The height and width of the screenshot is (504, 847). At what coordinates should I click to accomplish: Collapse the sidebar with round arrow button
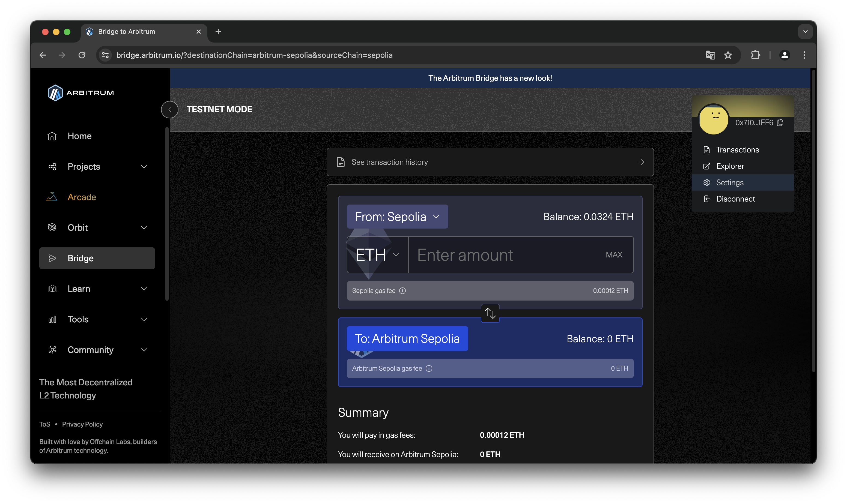pos(169,109)
